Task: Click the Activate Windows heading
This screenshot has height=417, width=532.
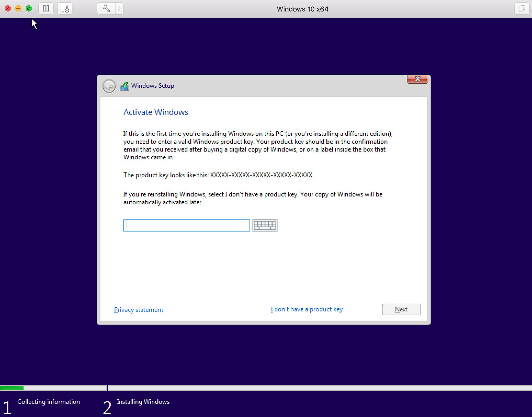Action: (x=156, y=112)
